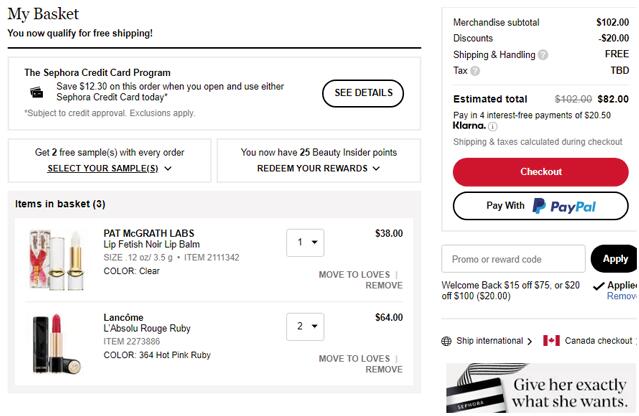Screen dimensions: 639x416
Task: Open quantity dropdown for Lancôme L'Absolu Rouge
Action: click(x=305, y=327)
